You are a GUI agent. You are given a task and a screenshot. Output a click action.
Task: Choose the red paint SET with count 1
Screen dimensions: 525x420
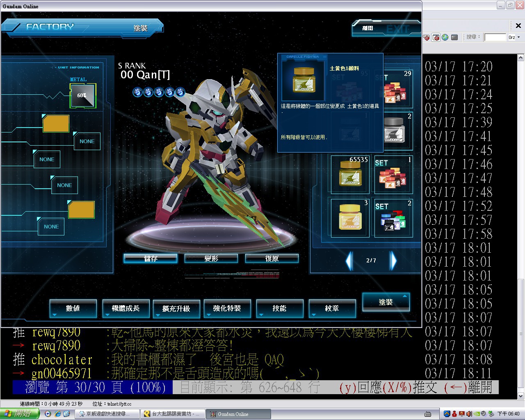pos(393,174)
